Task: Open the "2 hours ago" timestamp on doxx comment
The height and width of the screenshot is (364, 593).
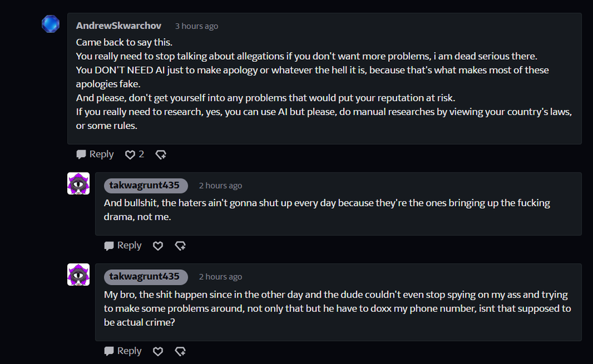Action: [220, 276]
